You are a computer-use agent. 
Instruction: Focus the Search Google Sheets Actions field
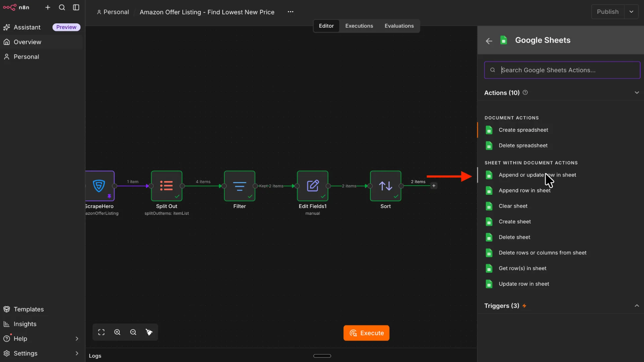click(x=562, y=70)
